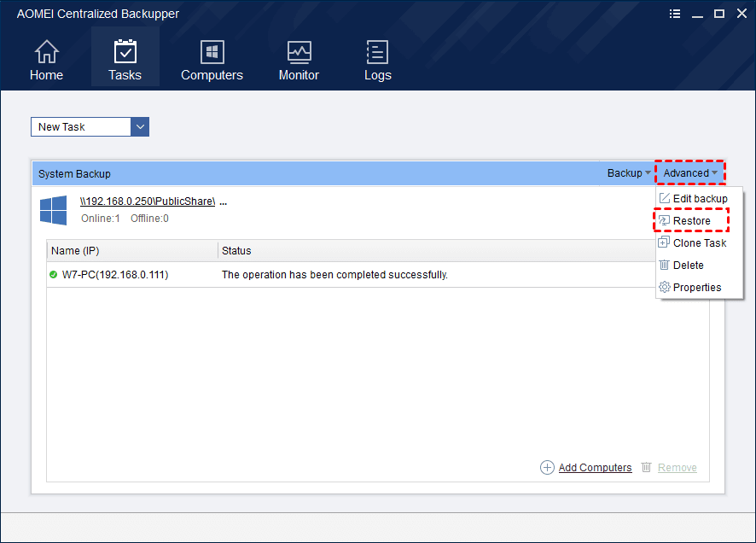
Task: Switch to the Computers tab label
Action: coord(212,75)
